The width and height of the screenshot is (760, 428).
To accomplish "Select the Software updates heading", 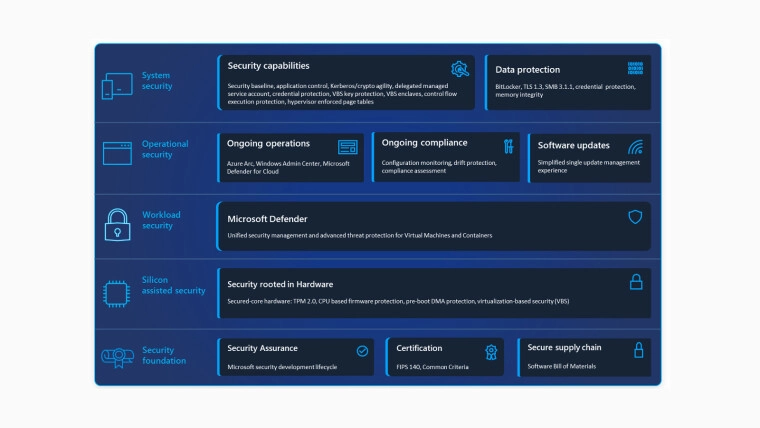I will click(x=573, y=145).
